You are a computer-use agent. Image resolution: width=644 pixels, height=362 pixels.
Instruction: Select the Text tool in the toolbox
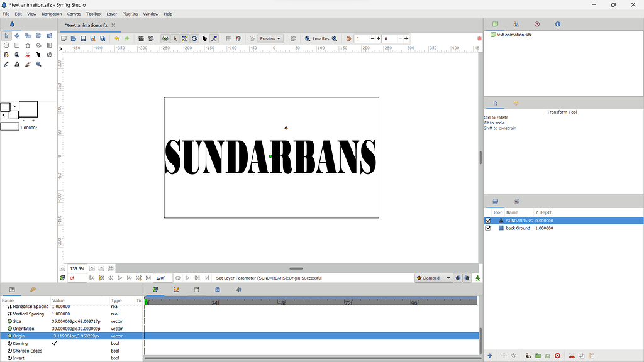17,64
